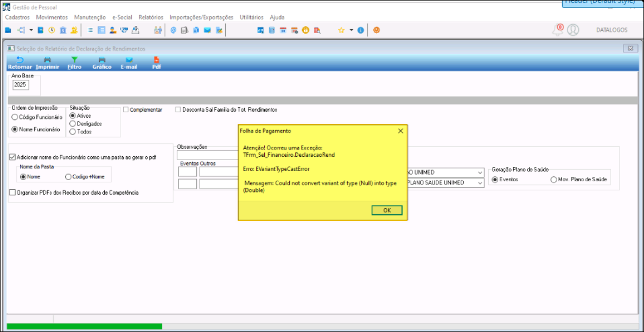This screenshot has height=332, width=644.
Task: Open the Filtro funnel tool
Action: coord(74,60)
